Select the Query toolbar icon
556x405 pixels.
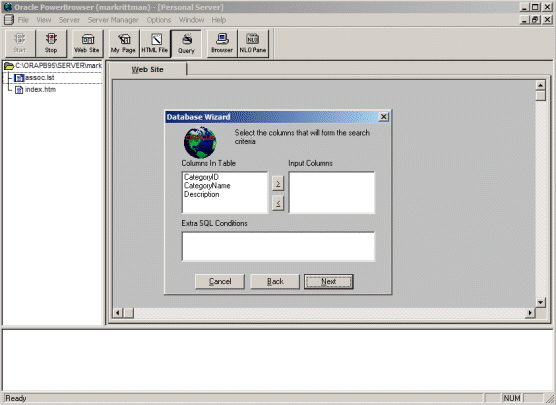[186, 44]
